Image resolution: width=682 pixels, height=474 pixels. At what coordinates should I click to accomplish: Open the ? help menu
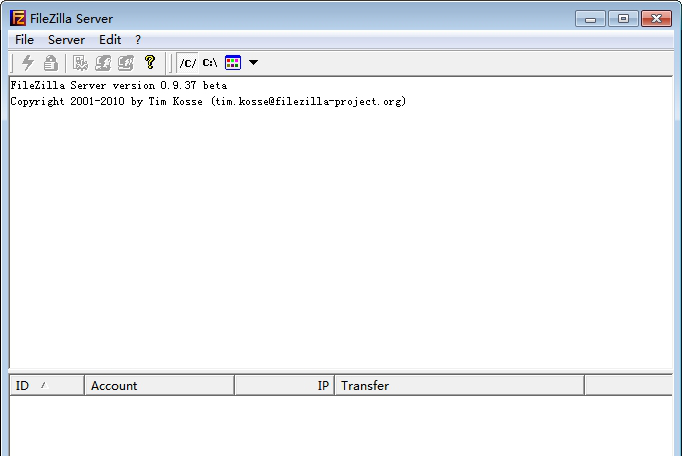138,40
